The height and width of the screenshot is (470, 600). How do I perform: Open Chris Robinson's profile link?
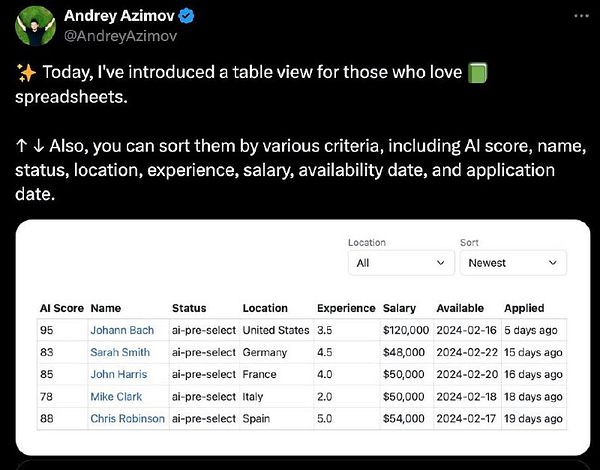coord(127,418)
